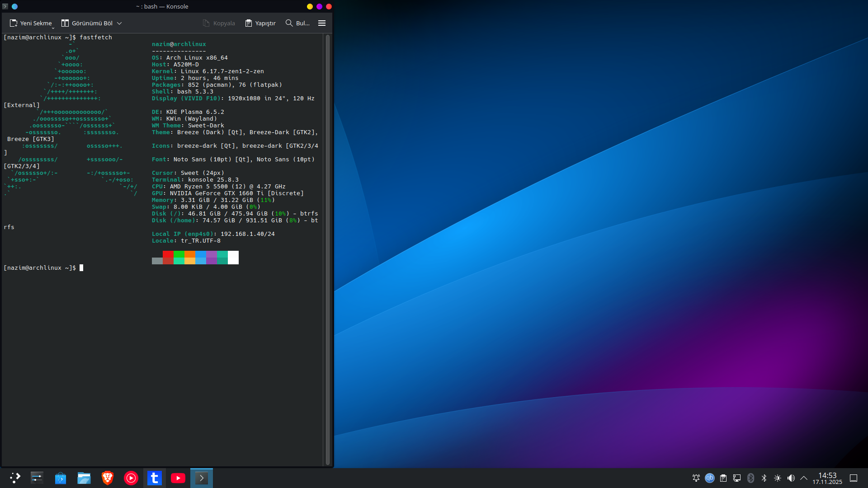Click the "Sweet-Dark" WM theme text

[206, 126]
